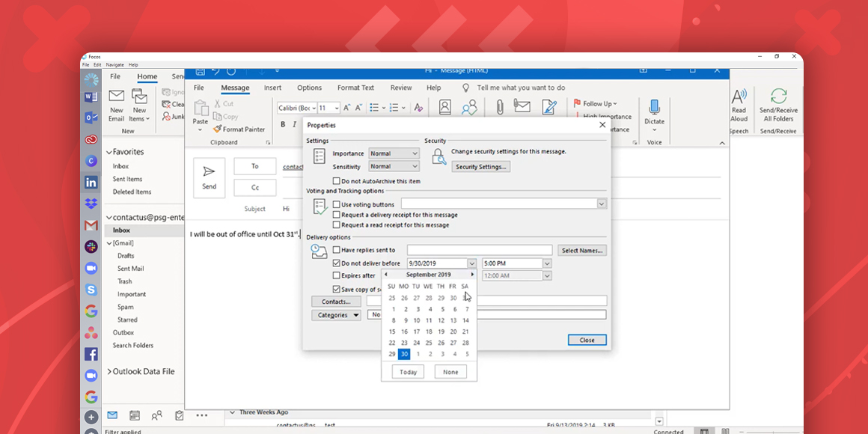The width and height of the screenshot is (868, 434).
Task: Click None in the date picker
Action: (450, 372)
